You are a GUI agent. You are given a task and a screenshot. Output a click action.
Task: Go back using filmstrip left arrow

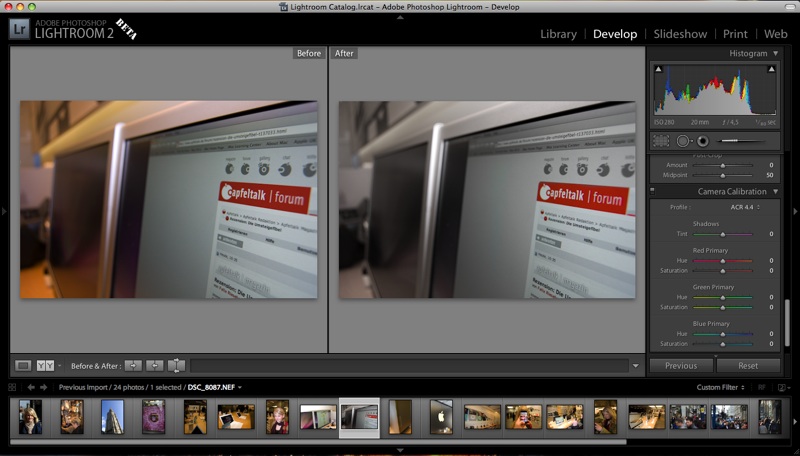(31, 387)
